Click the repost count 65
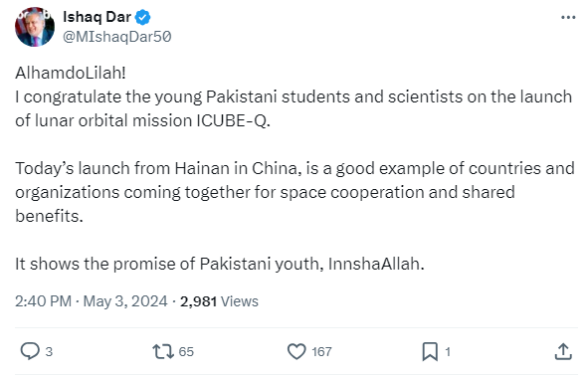Image resolution: width=588 pixels, height=380 pixels. 186,352
